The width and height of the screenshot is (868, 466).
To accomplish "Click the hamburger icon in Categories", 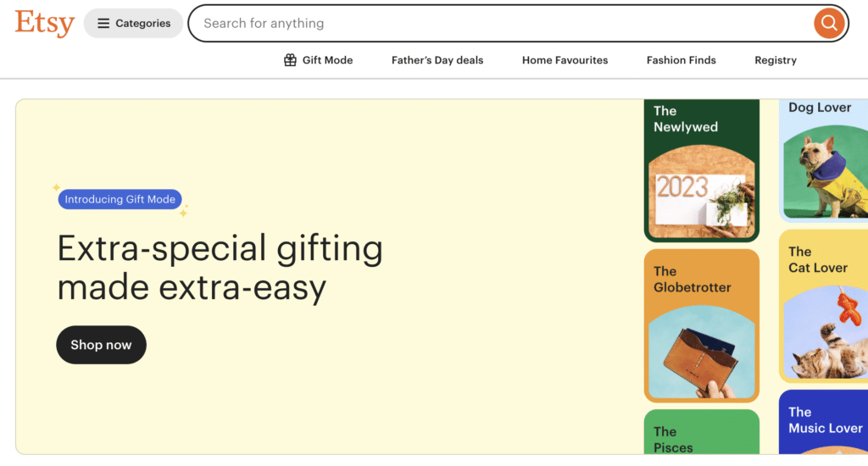I will pos(103,24).
